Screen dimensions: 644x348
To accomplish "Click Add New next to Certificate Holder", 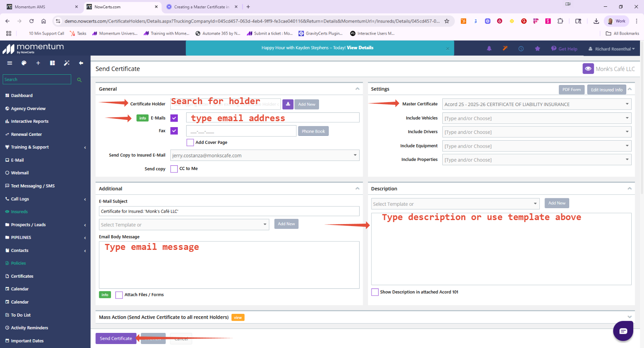I will point(307,104).
